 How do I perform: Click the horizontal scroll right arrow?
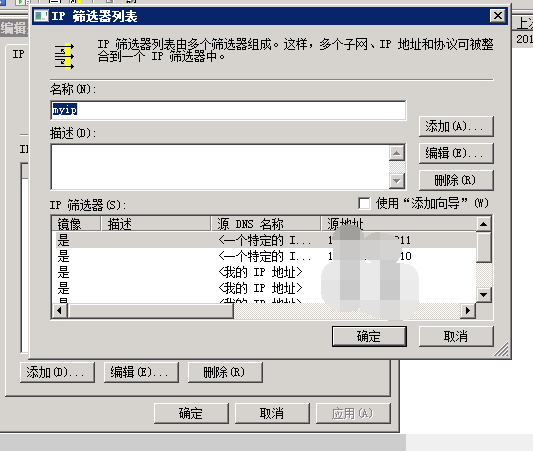(468, 311)
